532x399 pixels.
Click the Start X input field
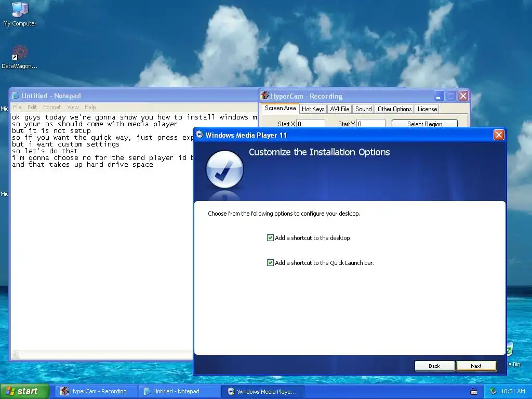click(x=311, y=124)
